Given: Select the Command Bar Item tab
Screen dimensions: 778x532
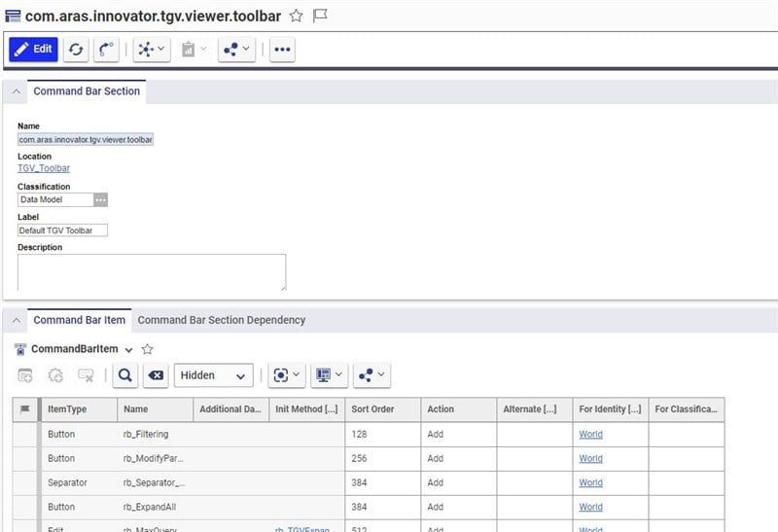Looking at the screenshot, I should (80, 320).
